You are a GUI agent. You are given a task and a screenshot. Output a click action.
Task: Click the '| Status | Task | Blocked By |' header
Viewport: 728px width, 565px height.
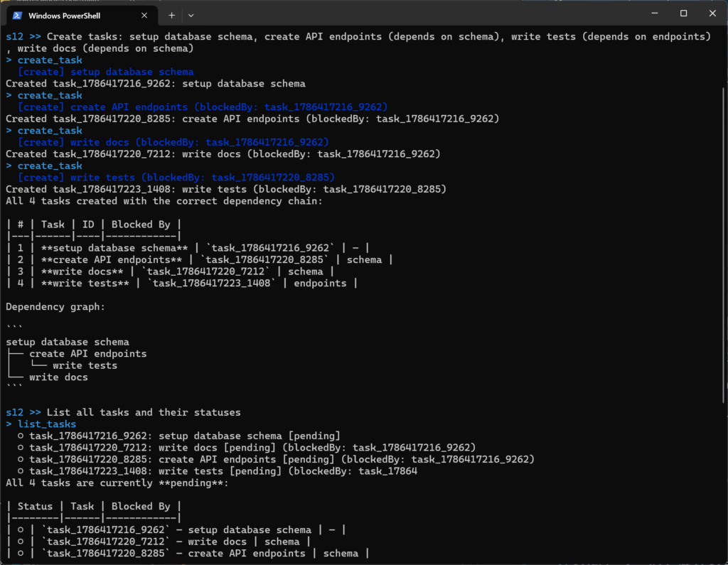coord(94,507)
